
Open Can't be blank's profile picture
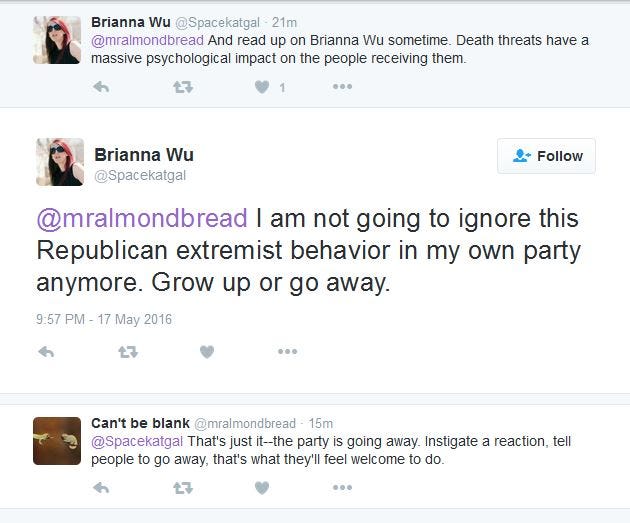point(57,440)
